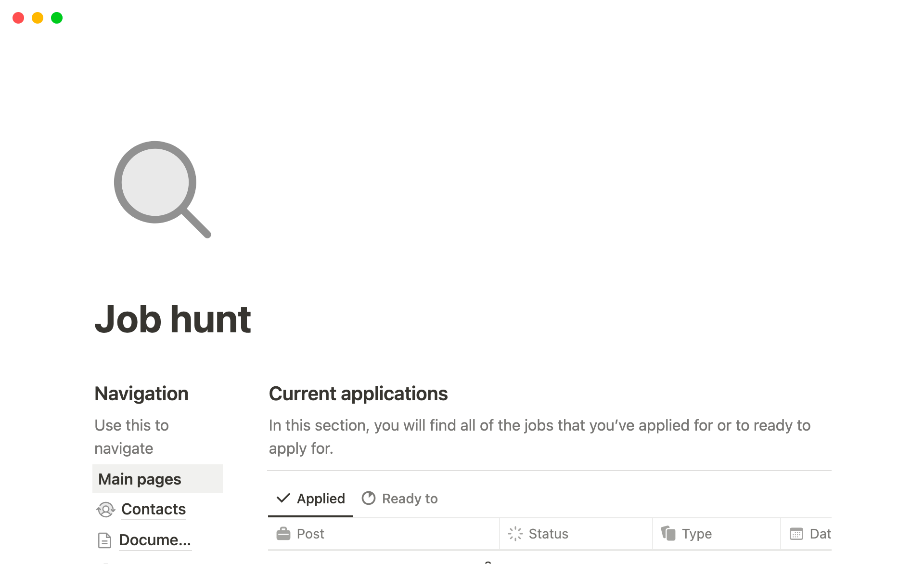Image resolution: width=924 pixels, height=578 pixels.
Task: Click the clock icon on Ready to tab
Action: 368,498
